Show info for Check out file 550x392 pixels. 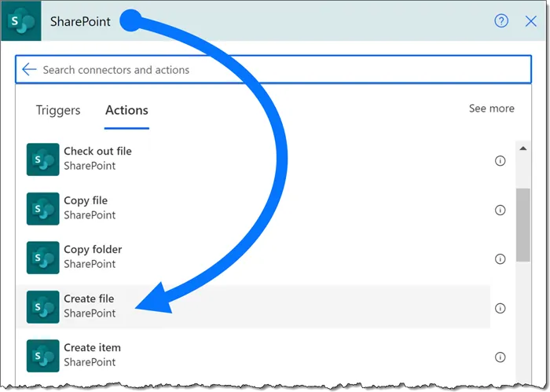500,161
